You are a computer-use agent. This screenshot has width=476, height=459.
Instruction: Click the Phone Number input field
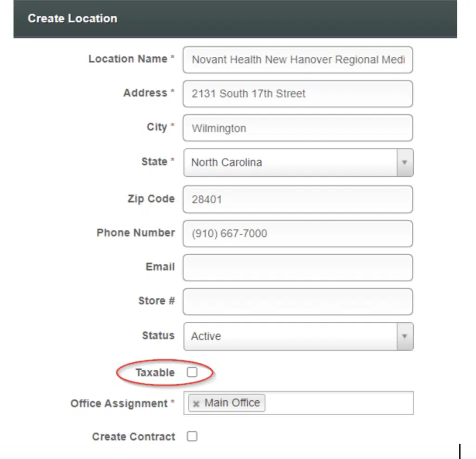tap(297, 233)
